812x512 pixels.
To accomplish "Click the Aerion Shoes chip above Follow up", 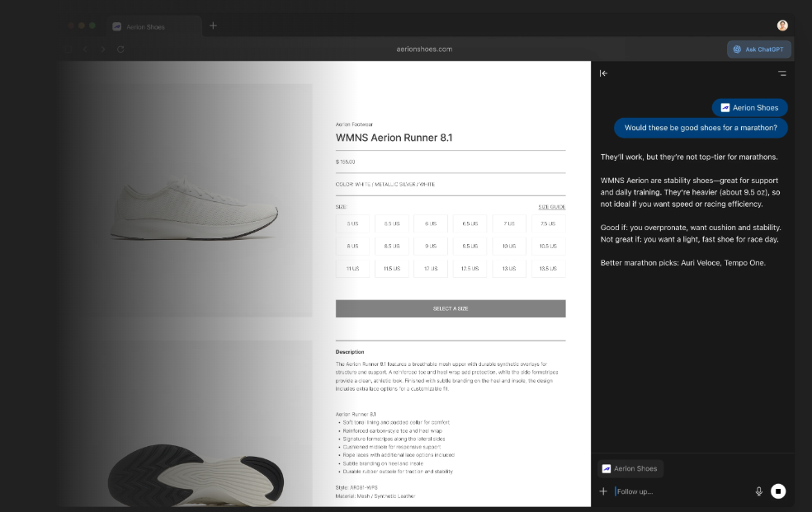I will coord(630,468).
